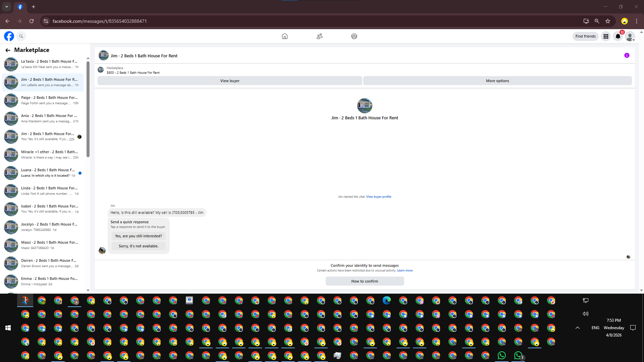Go to the Home feed icon
This screenshot has height=362, width=644.
pos(285,36)
